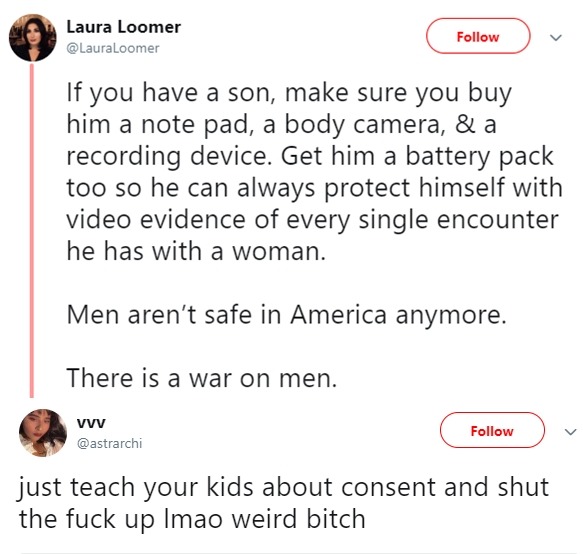The image size is (583, 554).
Task: Click the reply line "just teach your kids about consent"
Action: click(x=283, y=487)
